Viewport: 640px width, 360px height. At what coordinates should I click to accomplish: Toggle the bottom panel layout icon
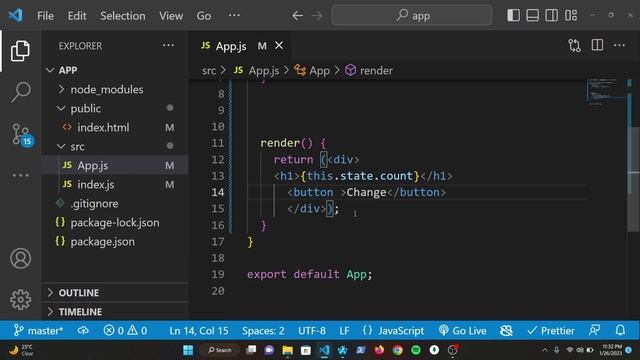(x=532, y=16)
